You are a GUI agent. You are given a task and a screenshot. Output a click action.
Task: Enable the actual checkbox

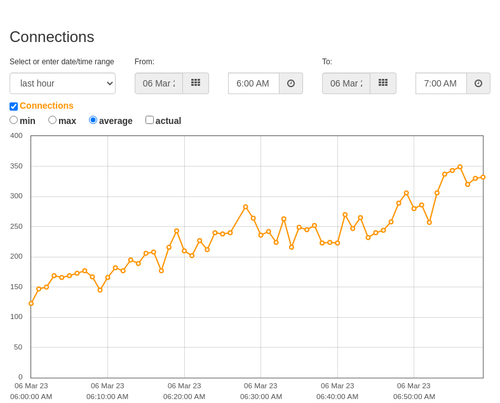(150, 120)
